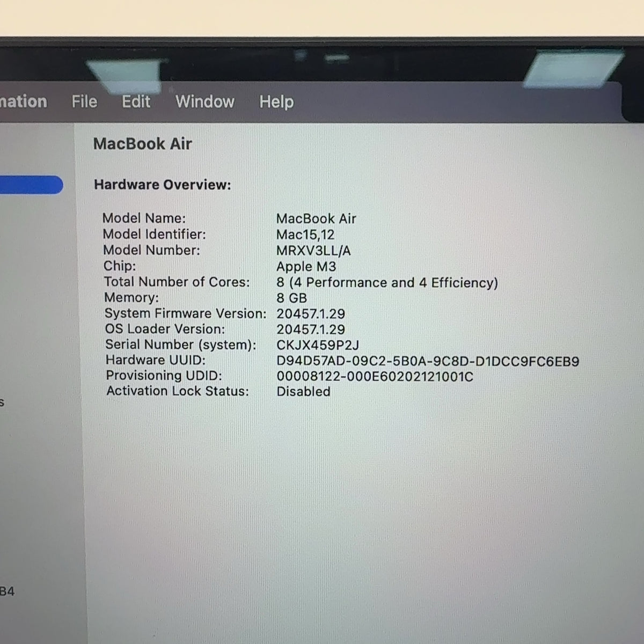Image resolution: width=644 pixels, height=644 pixels.
Task: Select the Provisioning UDID value
Action: (x=375, y=377)
